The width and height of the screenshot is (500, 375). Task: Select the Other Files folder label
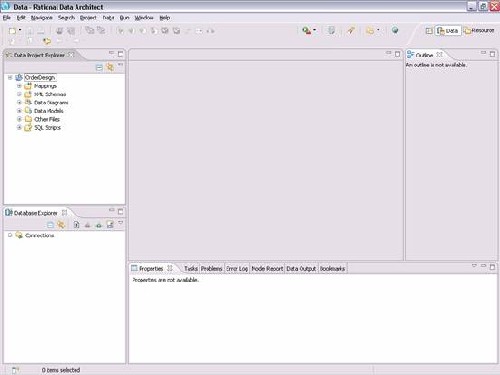47,119
